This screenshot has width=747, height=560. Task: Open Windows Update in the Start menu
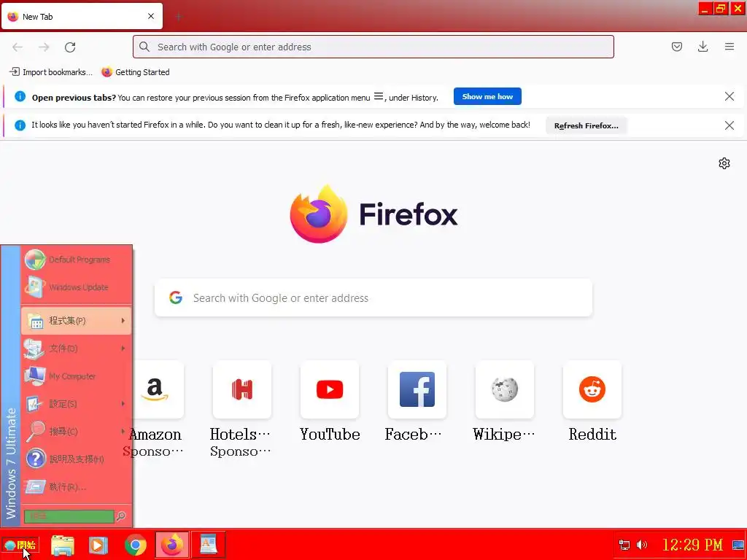(76, 287)
